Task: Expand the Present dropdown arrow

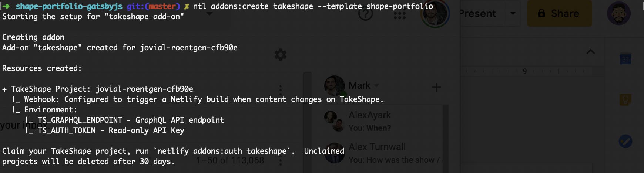Action: pyautogui.click(x=513, y=13)
